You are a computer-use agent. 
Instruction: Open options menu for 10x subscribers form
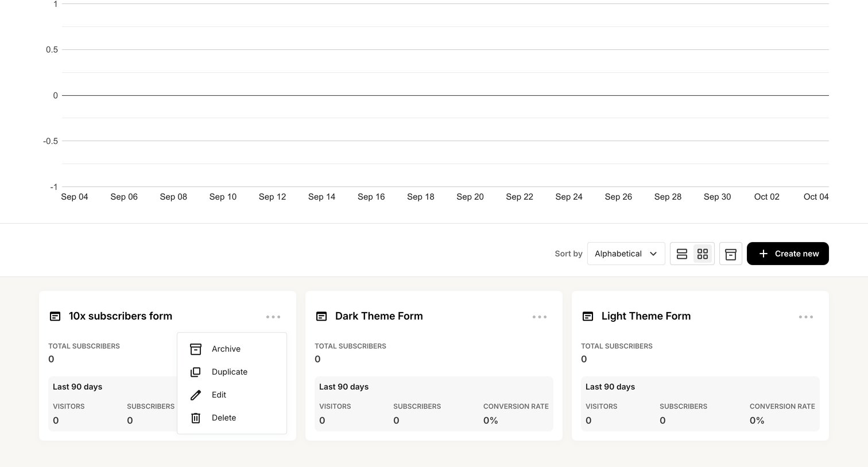coord(273,317)
